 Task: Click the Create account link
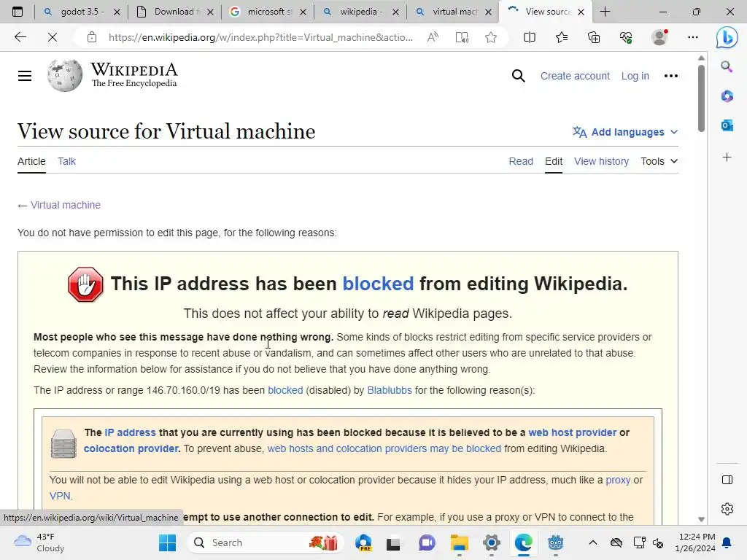click(575, 76)
